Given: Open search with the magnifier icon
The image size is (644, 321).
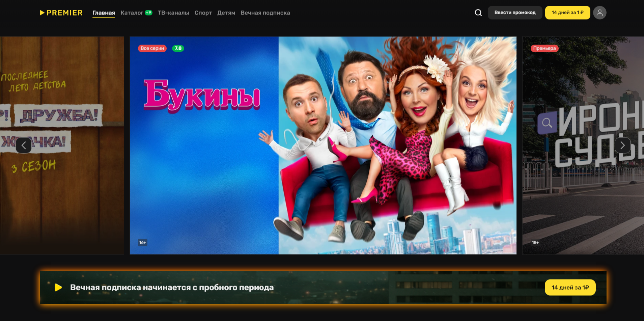Looking at the screenshot, I should [x=478, y=13].
